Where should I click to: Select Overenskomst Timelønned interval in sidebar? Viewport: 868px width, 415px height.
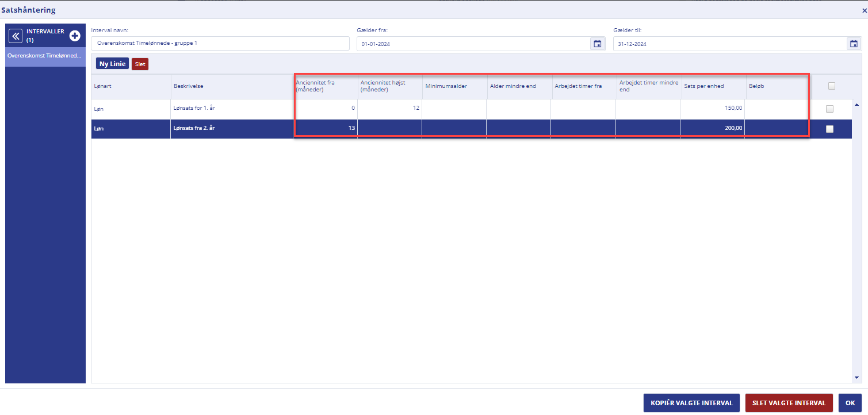pyautogui.click(x=45, y=56)
